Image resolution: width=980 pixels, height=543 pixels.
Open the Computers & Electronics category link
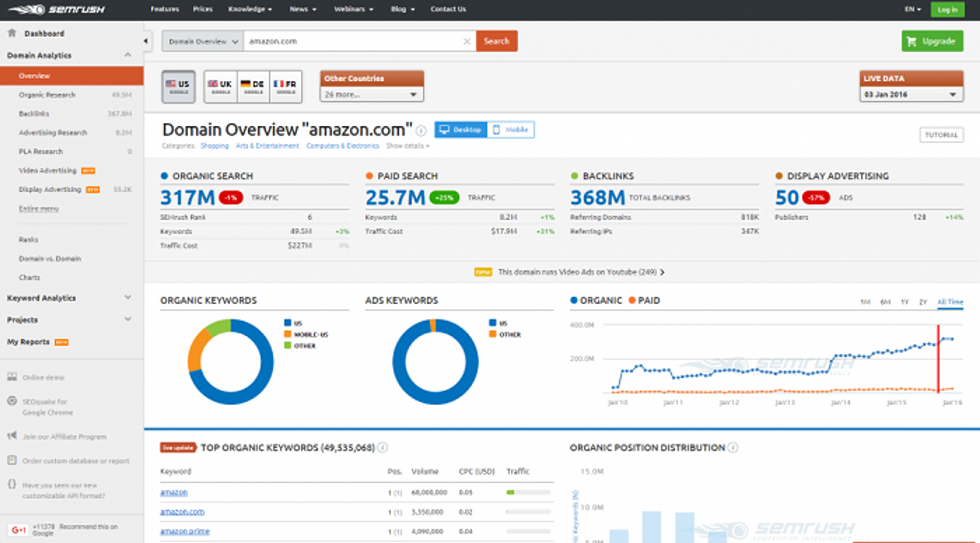coord(343,146)
